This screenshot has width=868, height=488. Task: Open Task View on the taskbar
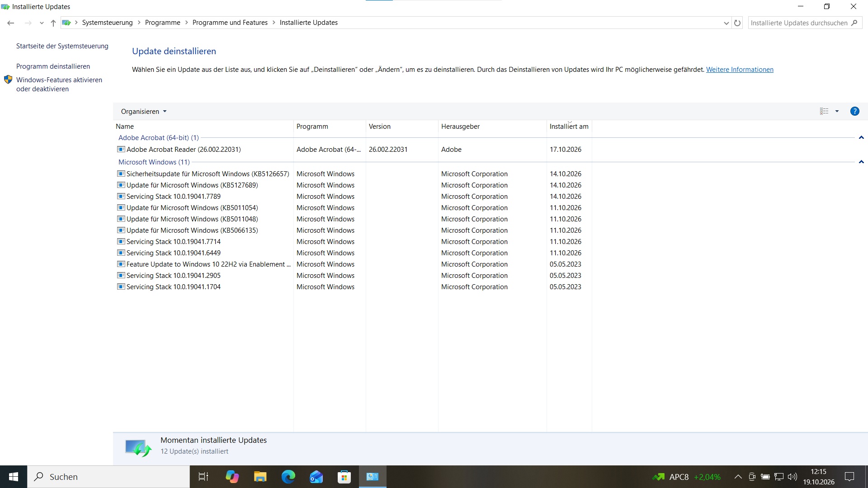pyautogui.click(x=203, y=477)
